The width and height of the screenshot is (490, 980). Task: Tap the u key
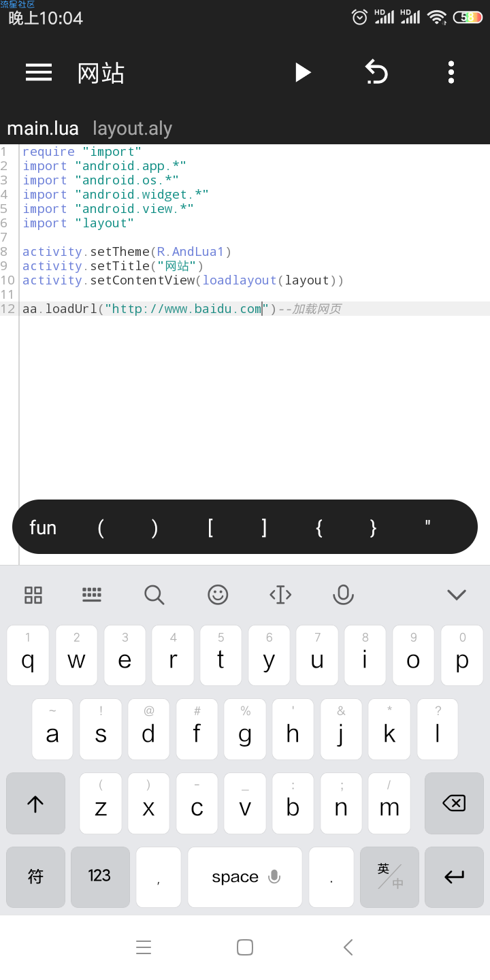[317, 655]
